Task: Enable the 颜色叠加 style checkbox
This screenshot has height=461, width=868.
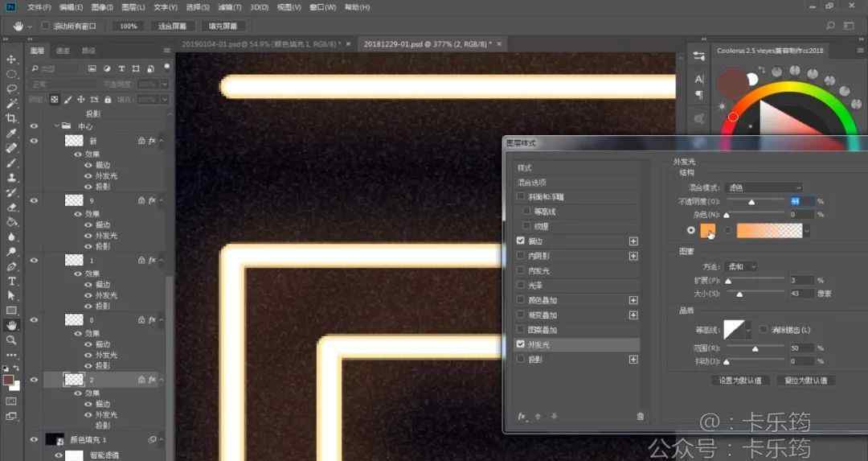Action: (520, 300)
